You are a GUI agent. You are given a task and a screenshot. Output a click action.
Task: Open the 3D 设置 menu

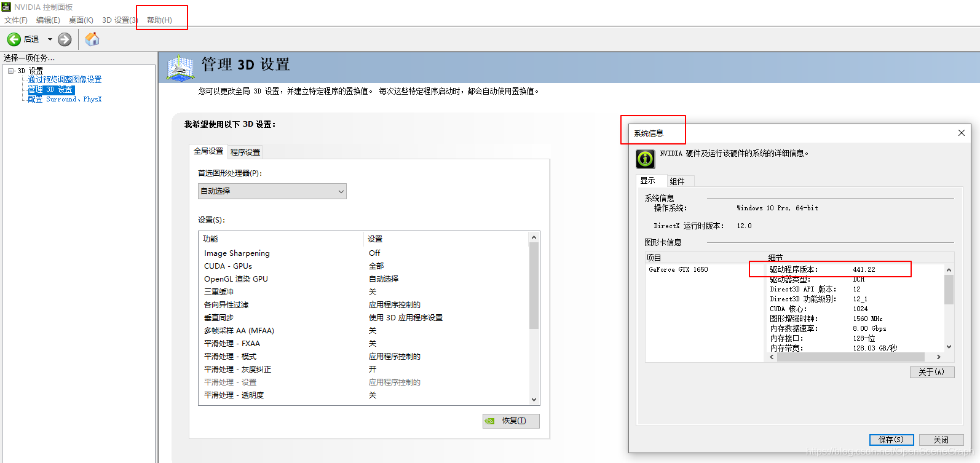click(119, 20)
